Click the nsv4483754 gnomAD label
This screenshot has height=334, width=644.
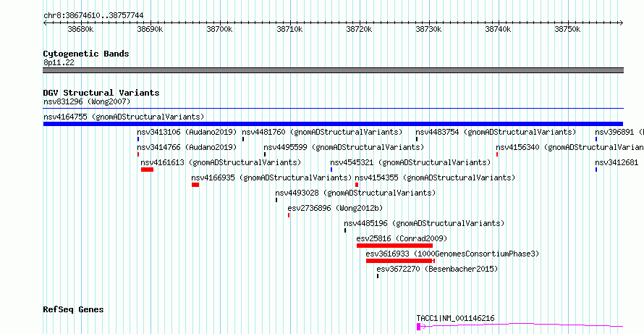[496, 132]
